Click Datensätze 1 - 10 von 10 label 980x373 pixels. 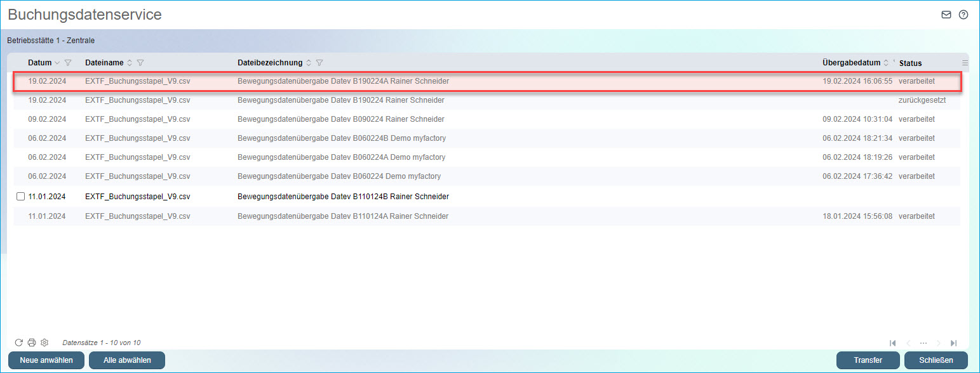click(102, 343)
